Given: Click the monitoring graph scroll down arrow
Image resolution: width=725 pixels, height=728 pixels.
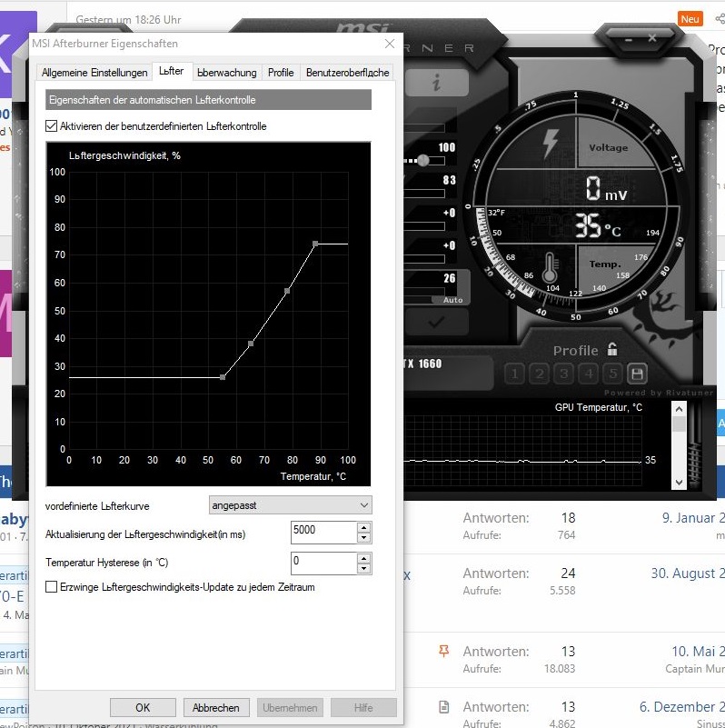Looking at the screenshot, I should coord(679,482).
